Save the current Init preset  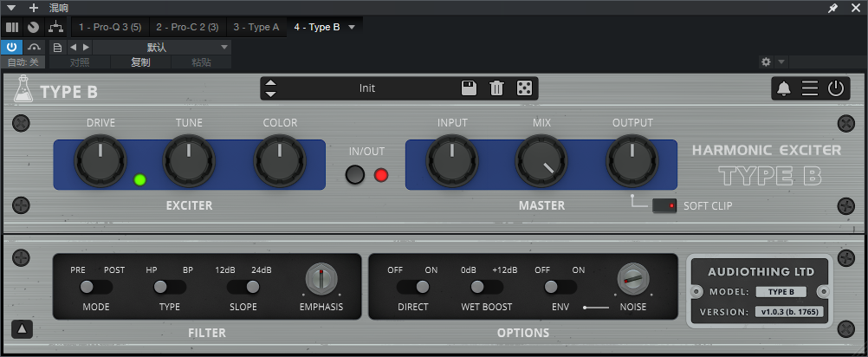pyautogui.click(x=469, y=88)
